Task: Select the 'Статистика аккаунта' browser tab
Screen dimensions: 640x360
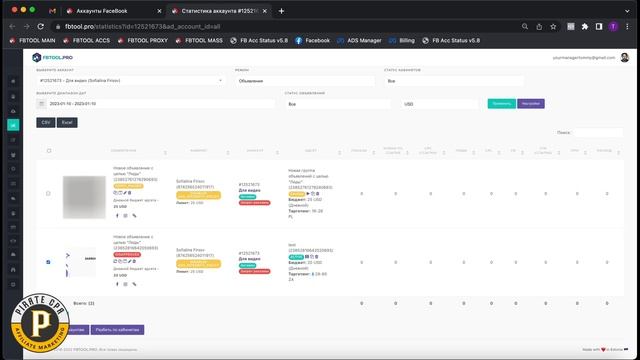Action: [x=220, y=11]
